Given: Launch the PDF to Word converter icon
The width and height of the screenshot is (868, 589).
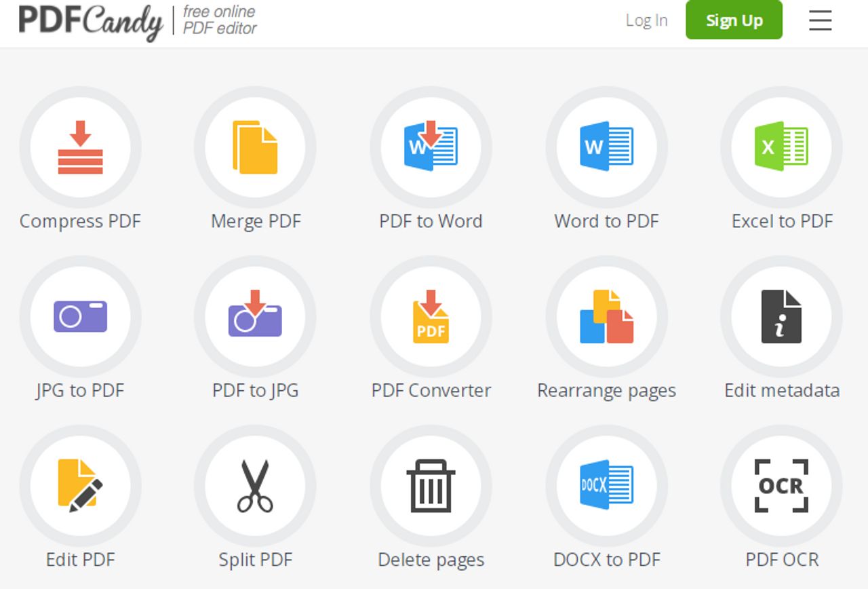Looking at the screenshot, I should pos(431,147).
